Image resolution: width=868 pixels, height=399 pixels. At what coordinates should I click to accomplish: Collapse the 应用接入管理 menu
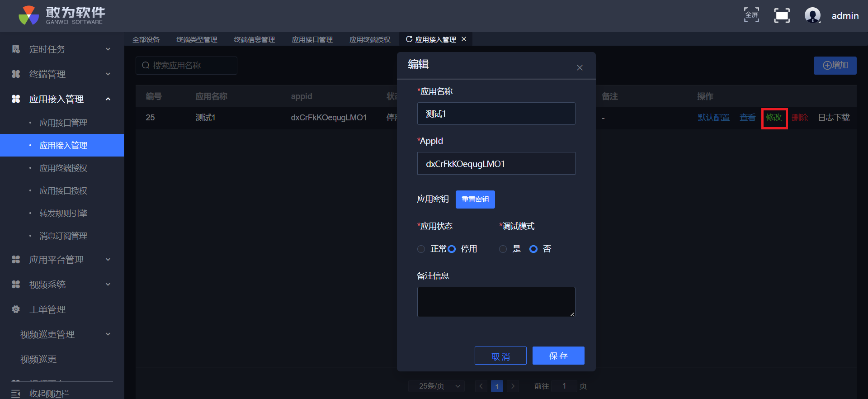coord(108,99)
